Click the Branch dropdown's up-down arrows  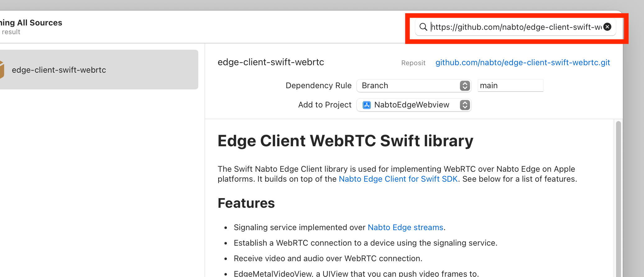click(x=465, y=86)
